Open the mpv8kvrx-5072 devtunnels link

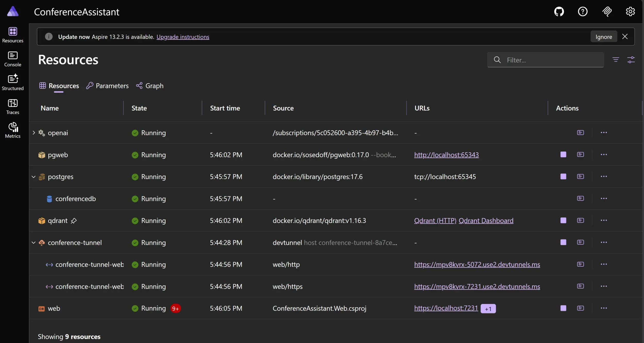pyautogui.click(x=477, y=264)
